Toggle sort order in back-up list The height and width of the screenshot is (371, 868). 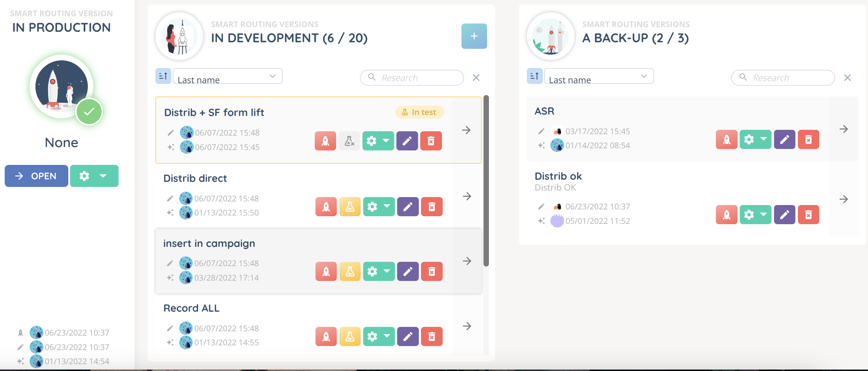(534, 76)
